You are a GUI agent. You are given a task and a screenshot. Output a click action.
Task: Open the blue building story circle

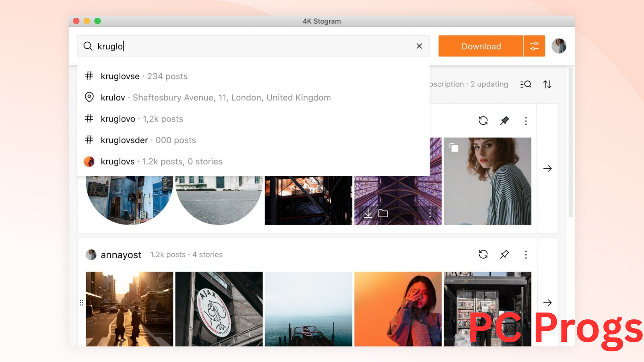pos(129,200)
